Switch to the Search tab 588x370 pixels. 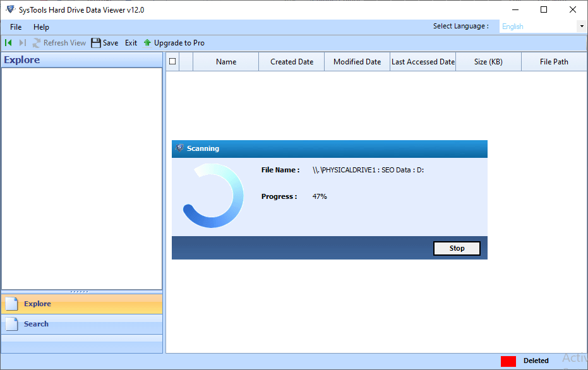(81, 324)
